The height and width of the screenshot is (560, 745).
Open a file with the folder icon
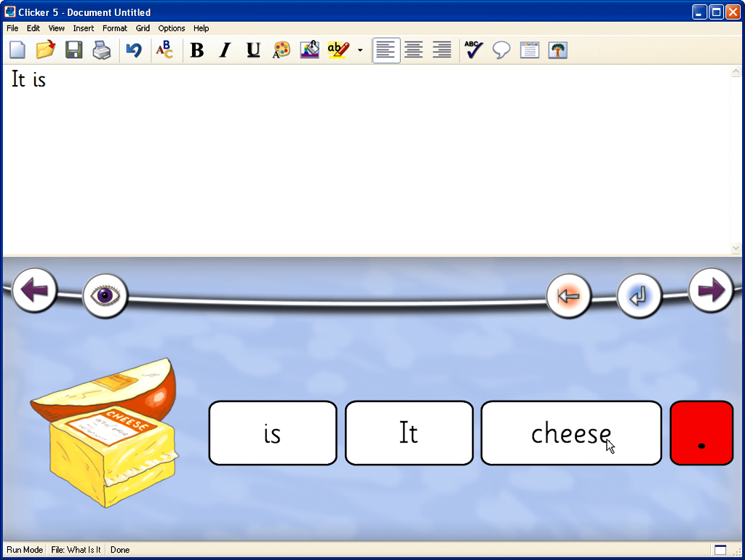click(x=46, y=50)
